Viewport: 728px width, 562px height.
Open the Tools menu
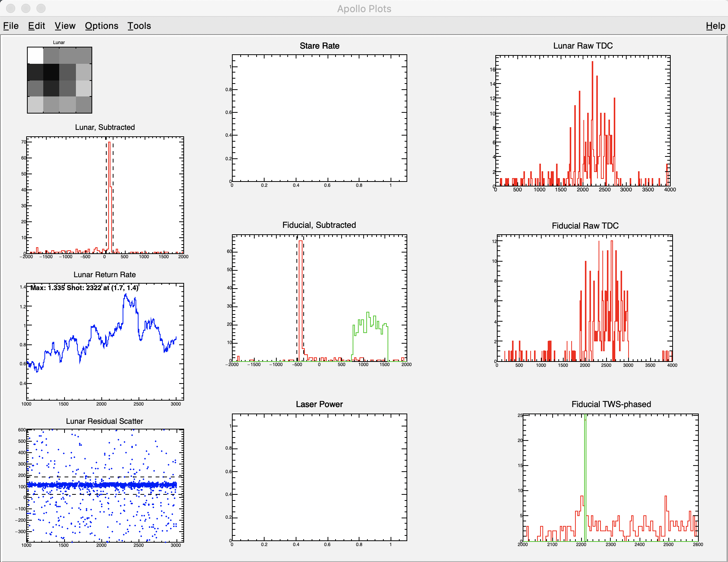pyautogui.click(x=139, y=26)
